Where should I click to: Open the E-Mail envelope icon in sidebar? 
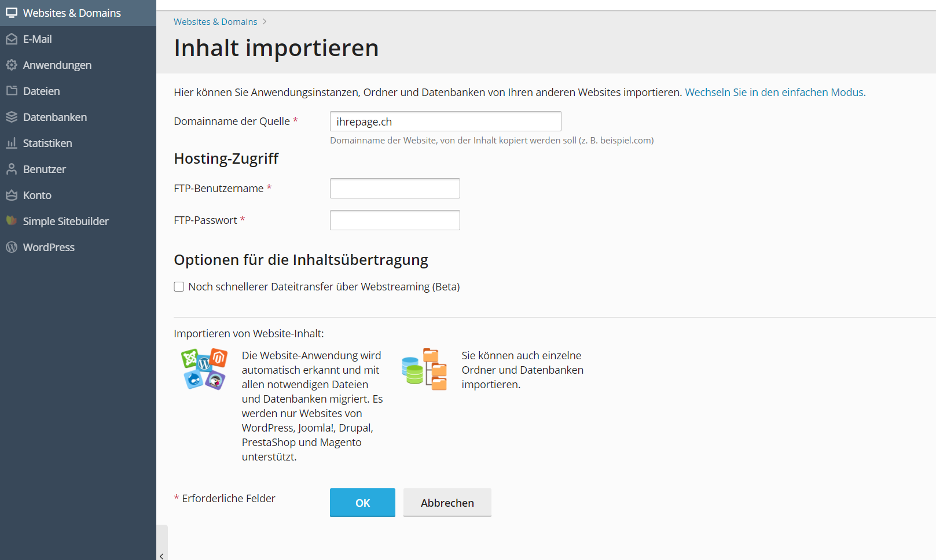tap(12, 39)
